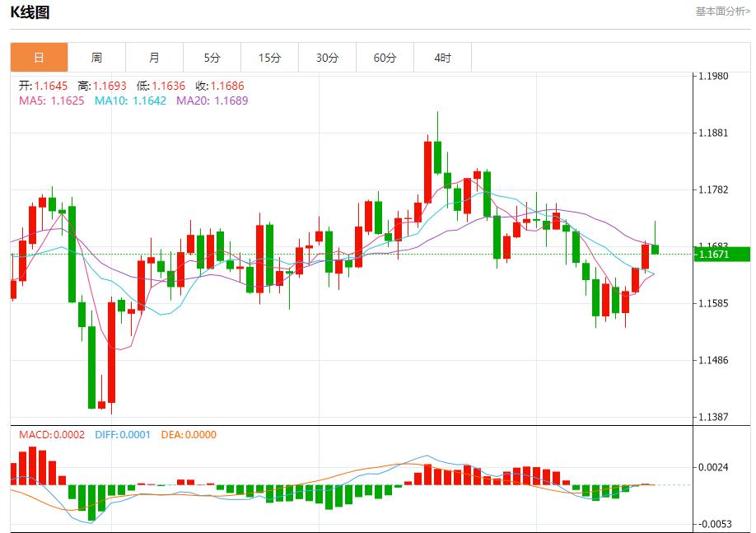Select the 60分 timeframe
Viewport: 756px width, 533px height.
385,57
